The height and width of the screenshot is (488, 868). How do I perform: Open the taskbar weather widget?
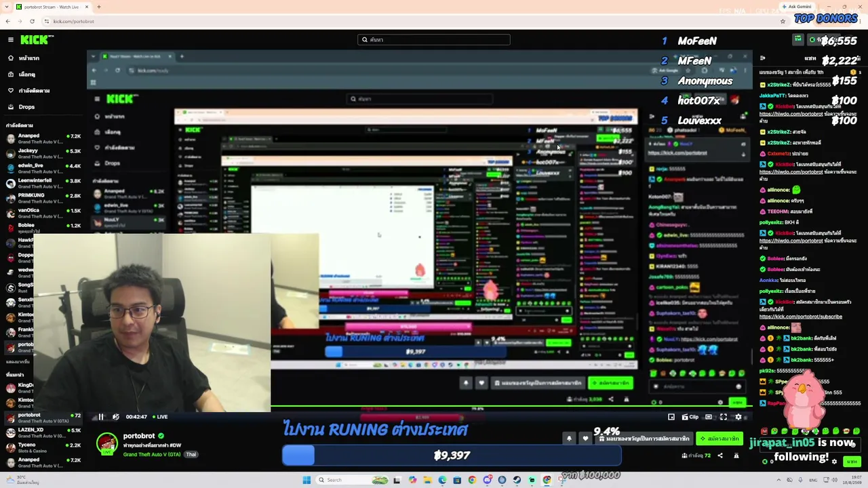(24, 480)
